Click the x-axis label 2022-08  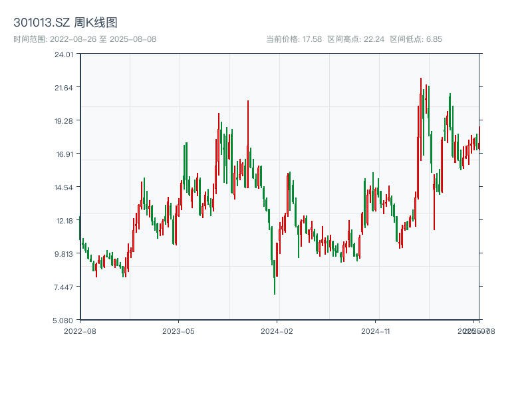[80, 331]
